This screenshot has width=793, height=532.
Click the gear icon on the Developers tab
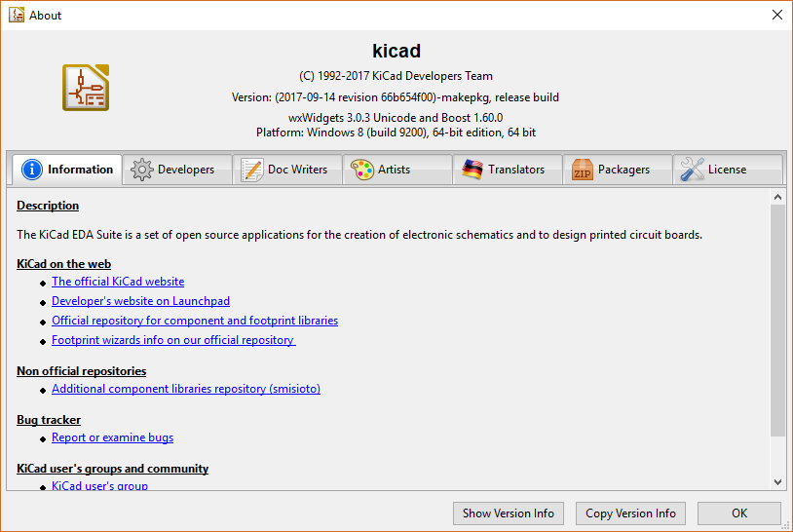[x=141, y=170]
